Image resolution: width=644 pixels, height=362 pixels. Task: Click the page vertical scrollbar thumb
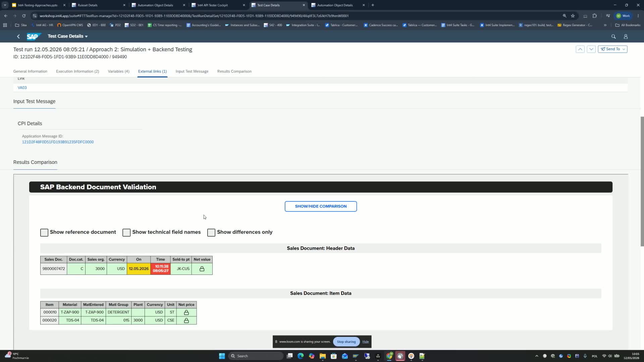pos(642,181)
